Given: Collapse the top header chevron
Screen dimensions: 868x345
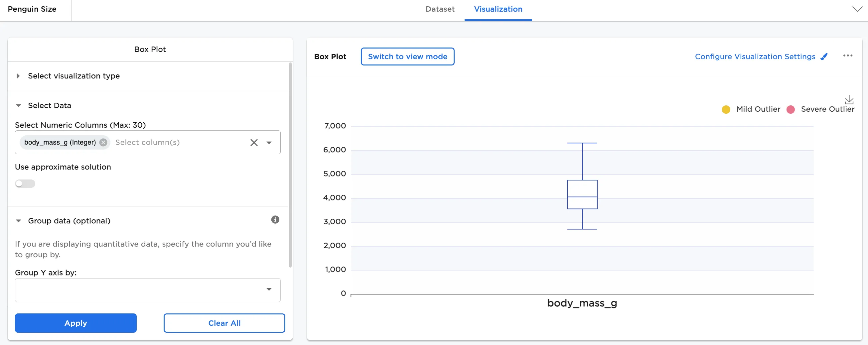Looking at the screenshot, I should click(857, 9).
